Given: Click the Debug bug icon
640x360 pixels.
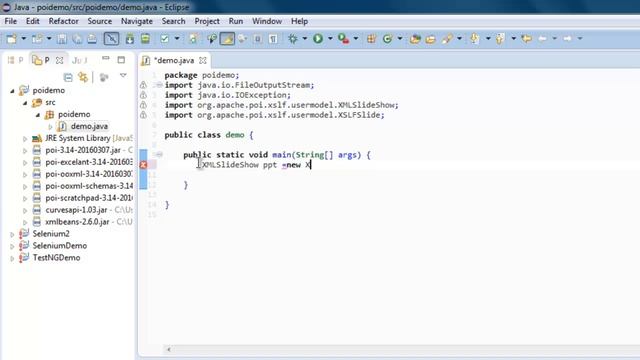Looking at the screenshot, I should [x=293, y=39].
